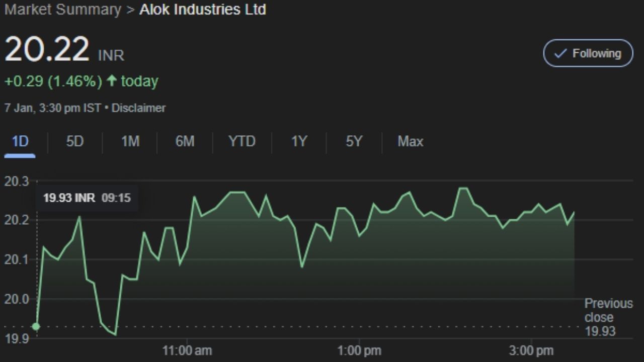Click the 11:00 am axis label

(187, 350)
